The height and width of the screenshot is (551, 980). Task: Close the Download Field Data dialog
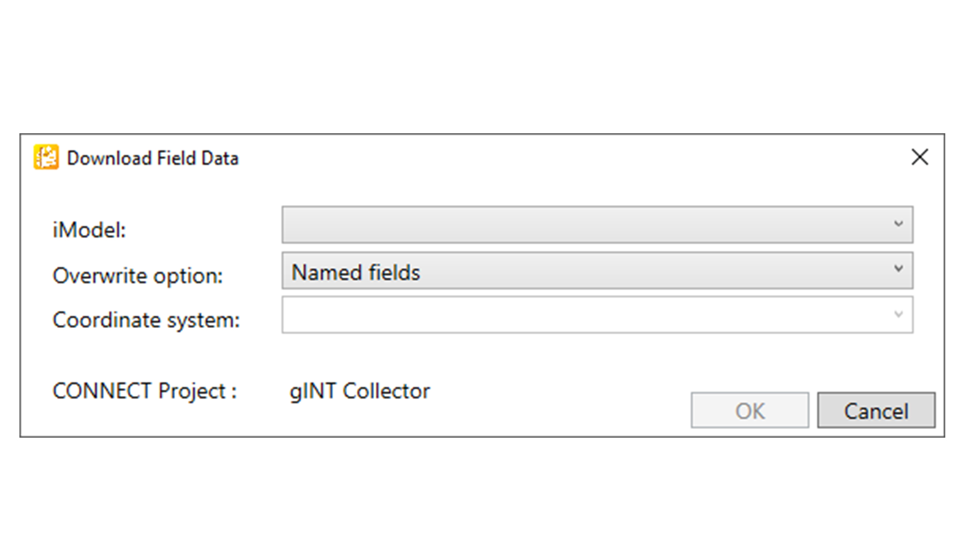[920, 157]
